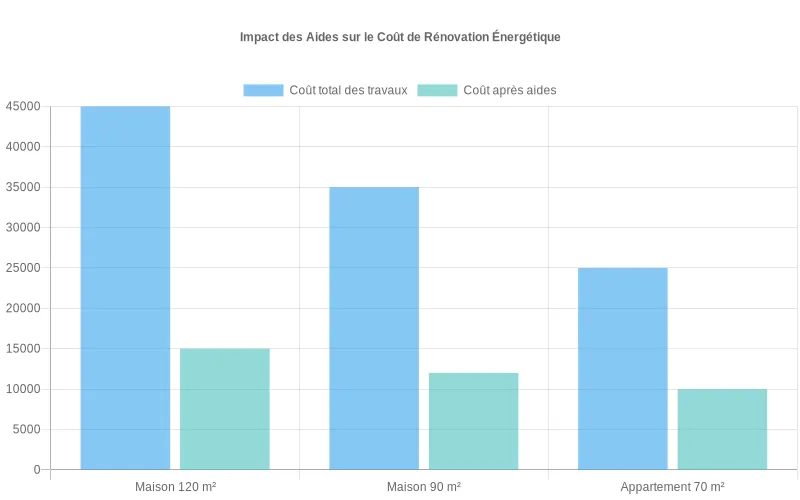800x500 pixels.
Task: Click the teal bar for Appartement 70 m²
Action: pyautogui.click(x=722, y=429)
